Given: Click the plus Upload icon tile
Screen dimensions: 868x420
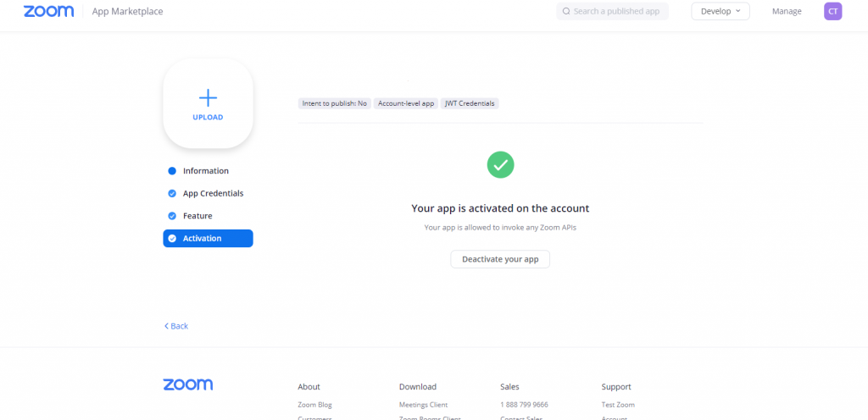Looking at the screenshot, I should [x=208, y=103].
